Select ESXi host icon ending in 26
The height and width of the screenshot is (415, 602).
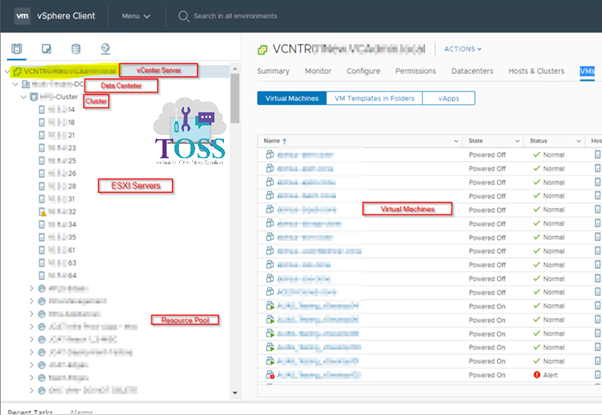(42, 173)
